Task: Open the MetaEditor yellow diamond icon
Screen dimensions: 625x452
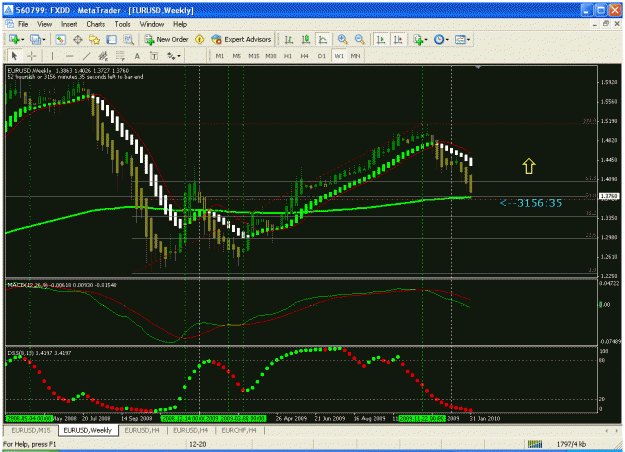Action: (200, 39)
